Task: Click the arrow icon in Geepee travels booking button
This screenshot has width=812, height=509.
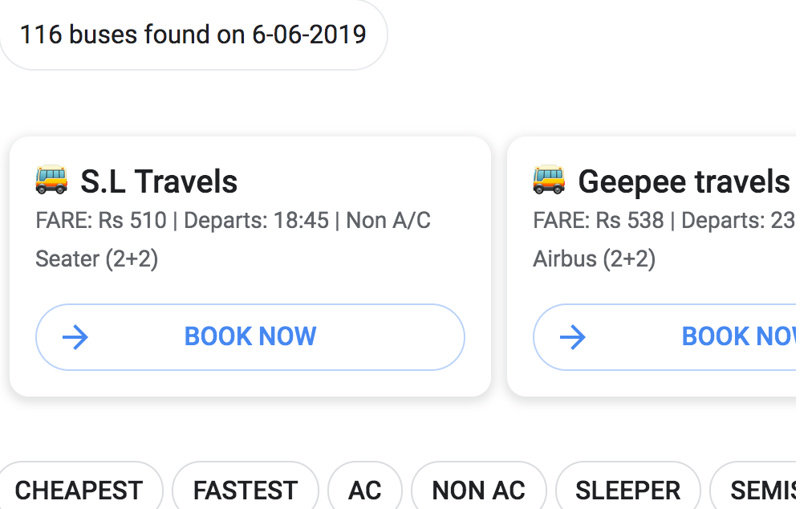Action: click(x=572, y=337)
